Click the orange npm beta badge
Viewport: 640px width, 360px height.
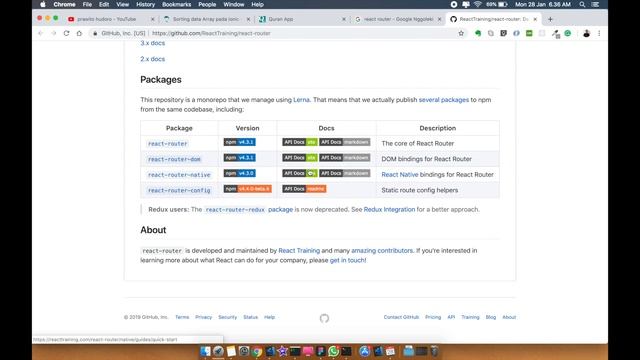coord(247,189)
